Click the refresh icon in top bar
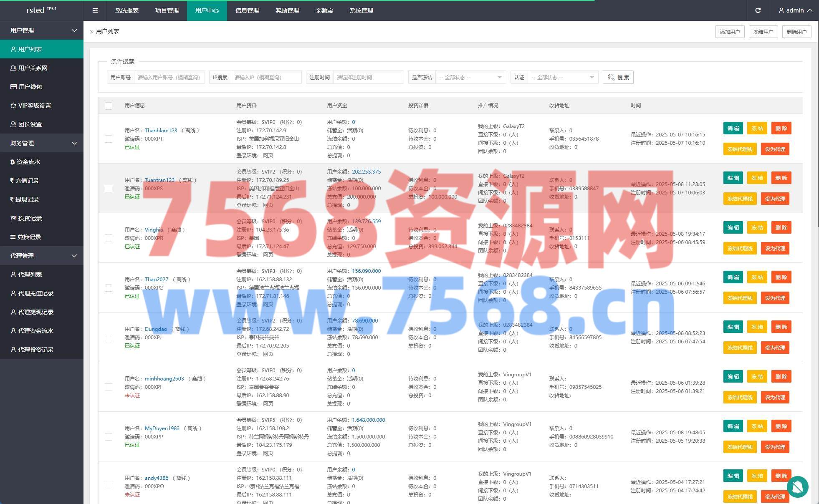This screenshot has width=819, height=504. point(758,10)
